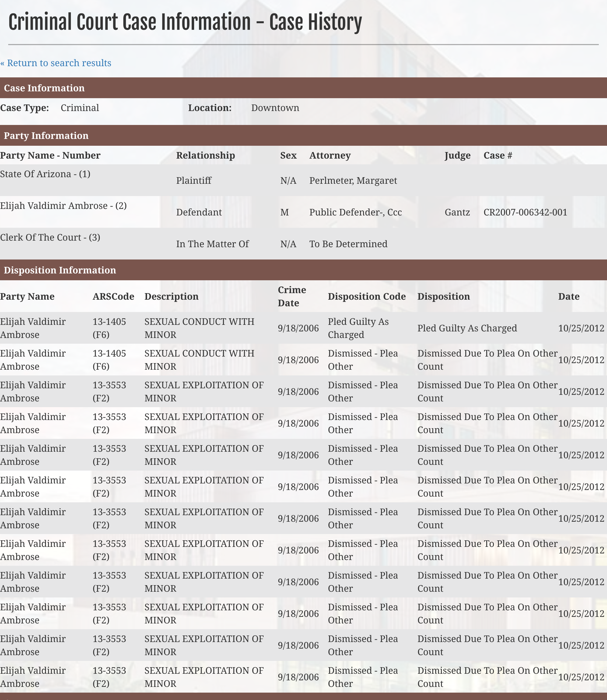
Task: Select the Disposition Information section header
Action: point(303,270)
